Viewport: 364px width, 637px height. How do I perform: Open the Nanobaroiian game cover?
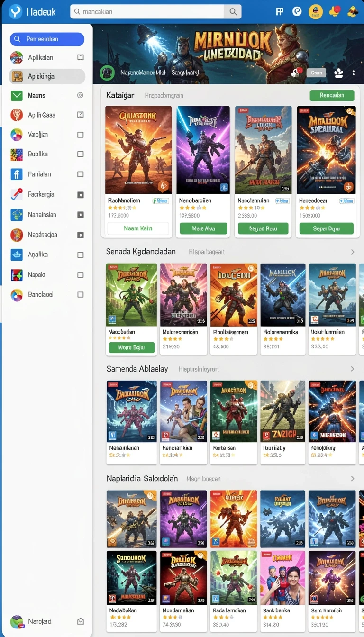tap(203, 150)
